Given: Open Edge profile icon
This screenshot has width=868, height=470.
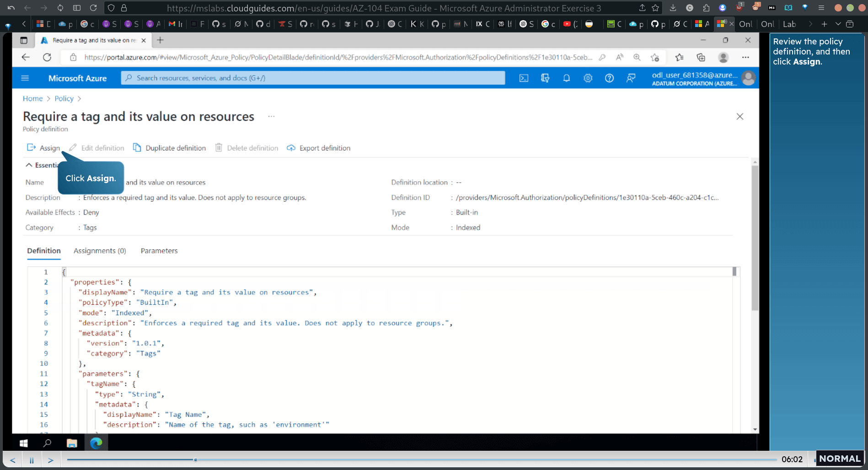Looking at the screenshot, I should [723, 57].
